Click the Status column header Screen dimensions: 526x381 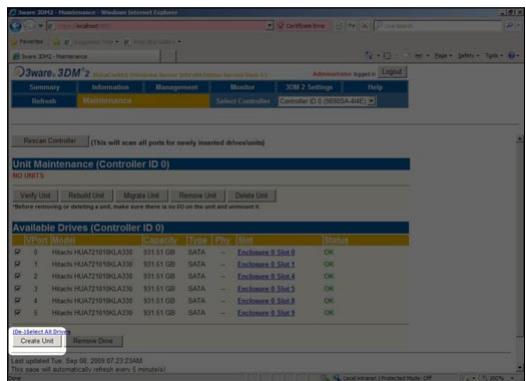point(335,240)
